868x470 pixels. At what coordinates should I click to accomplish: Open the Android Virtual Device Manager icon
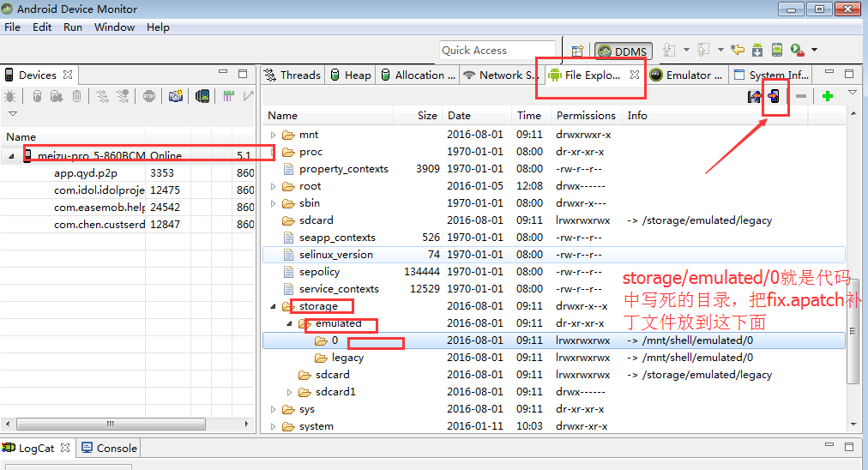click(x=777, y=50)
